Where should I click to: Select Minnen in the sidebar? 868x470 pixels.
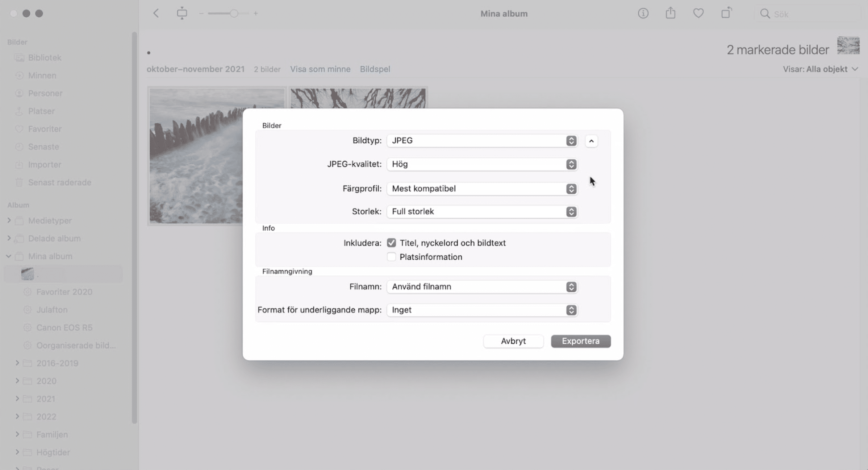coord(42,75)
